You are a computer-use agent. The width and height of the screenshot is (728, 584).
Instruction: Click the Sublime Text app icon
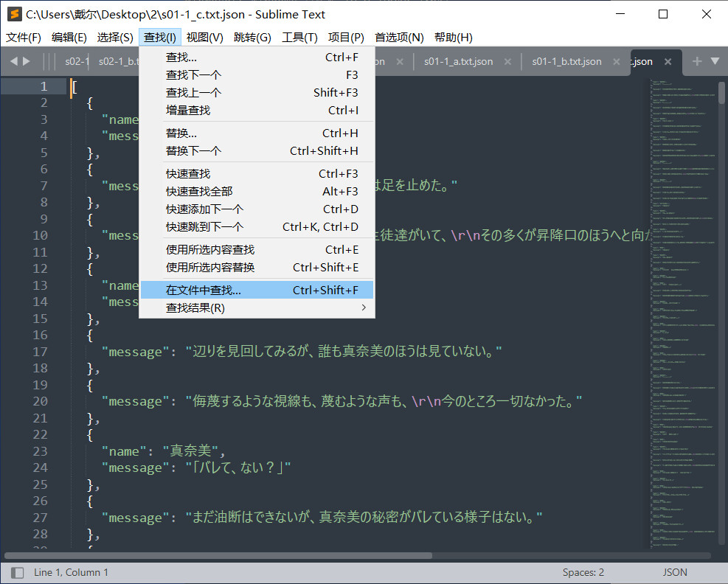click(x=15, y=15)
